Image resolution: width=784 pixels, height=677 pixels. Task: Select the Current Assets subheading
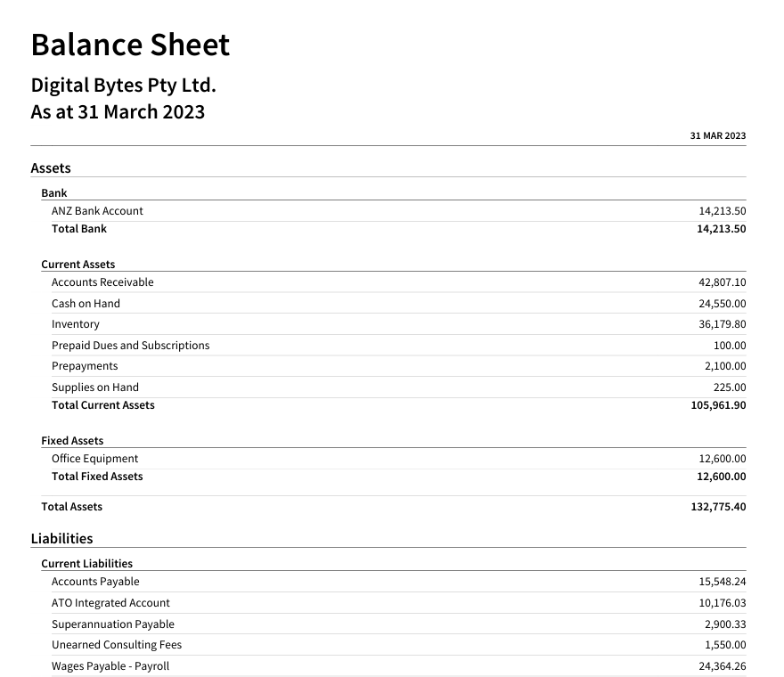click(x=78, y=265)
